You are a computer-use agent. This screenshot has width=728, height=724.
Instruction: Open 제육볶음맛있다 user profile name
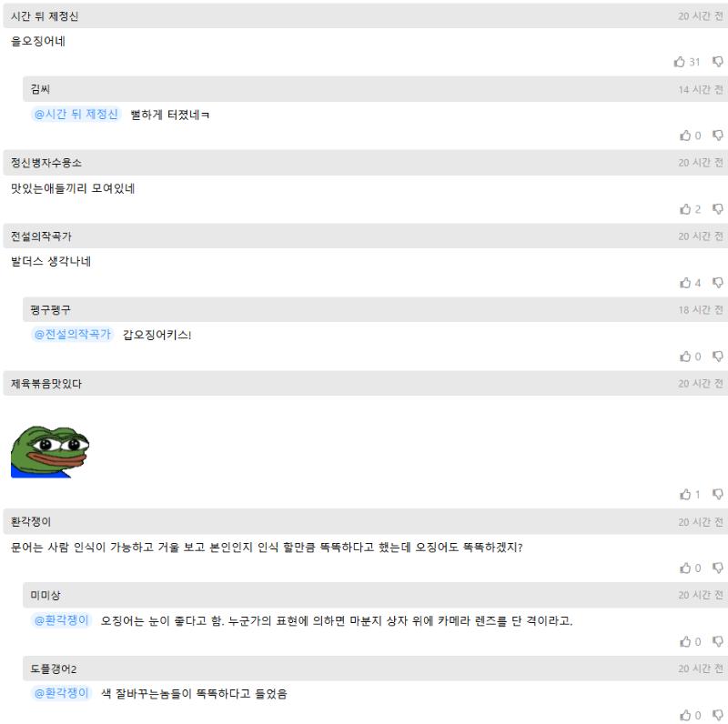pyautogui.click(x=46, y=384)
